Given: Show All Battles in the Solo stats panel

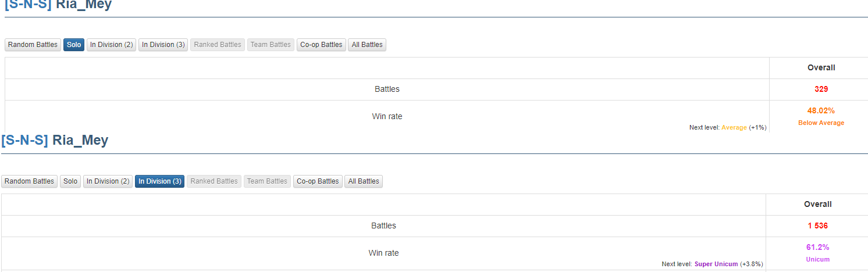Looking at the screenshot, I should click(367, 45).
